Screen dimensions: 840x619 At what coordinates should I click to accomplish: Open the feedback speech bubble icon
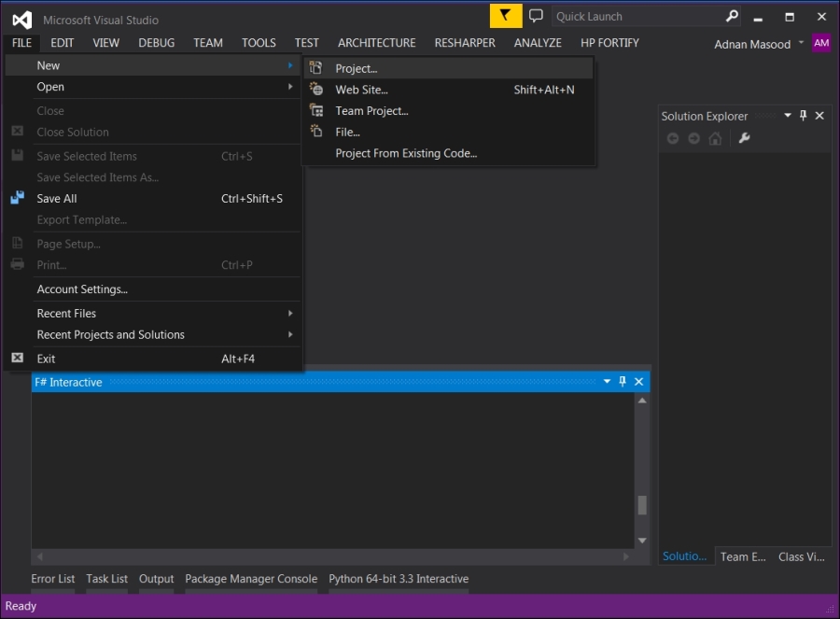point(536,16)
